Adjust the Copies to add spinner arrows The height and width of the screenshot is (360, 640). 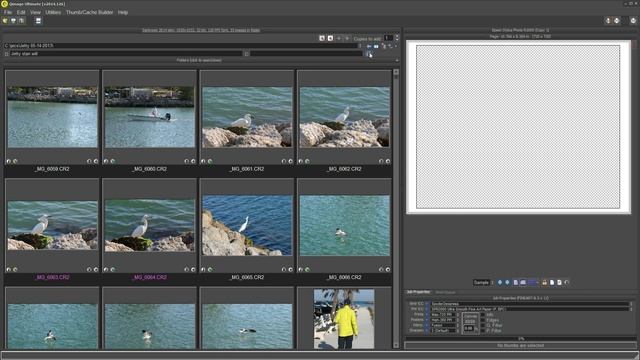397,38
